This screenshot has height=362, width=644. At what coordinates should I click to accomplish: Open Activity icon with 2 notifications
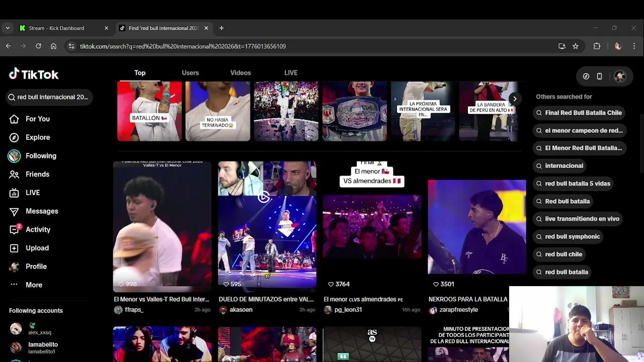(15, 229)
